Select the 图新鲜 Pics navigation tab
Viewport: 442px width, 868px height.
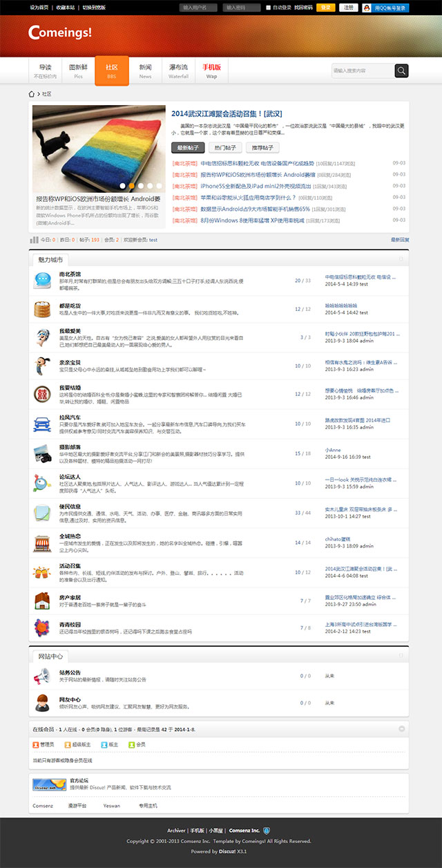(x=78, y=70)
